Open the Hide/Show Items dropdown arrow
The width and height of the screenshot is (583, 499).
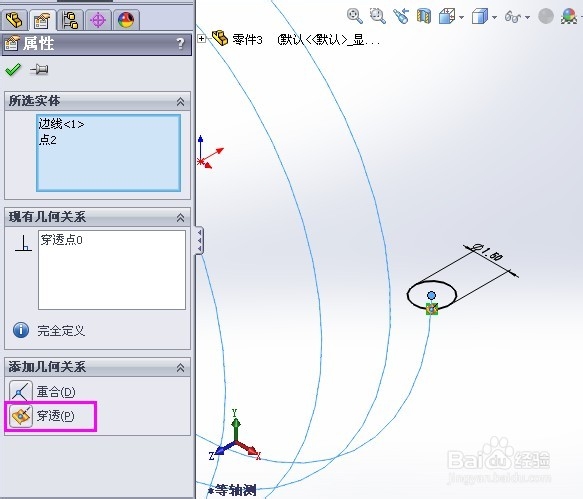tap(527, 17)
